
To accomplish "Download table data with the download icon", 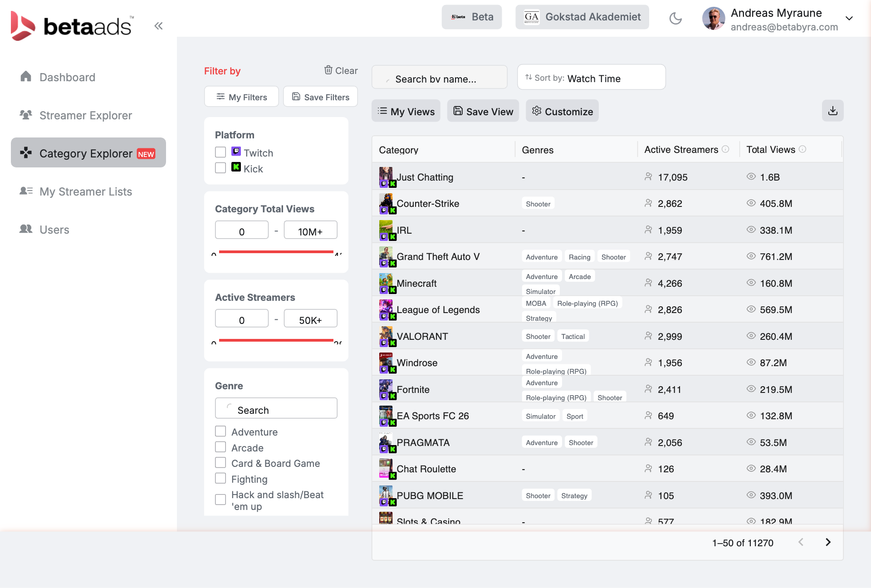I will (832, 111).
